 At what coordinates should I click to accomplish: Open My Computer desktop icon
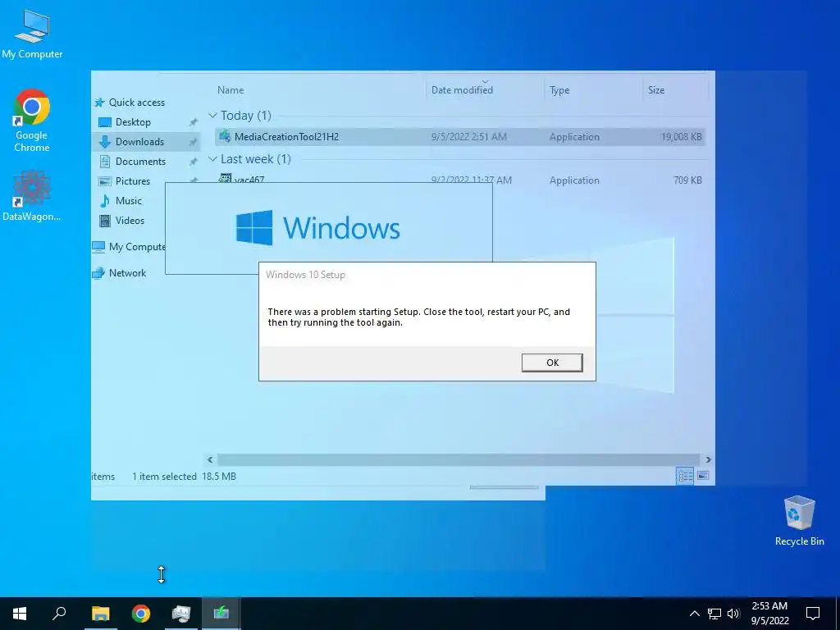coord(32,34)
